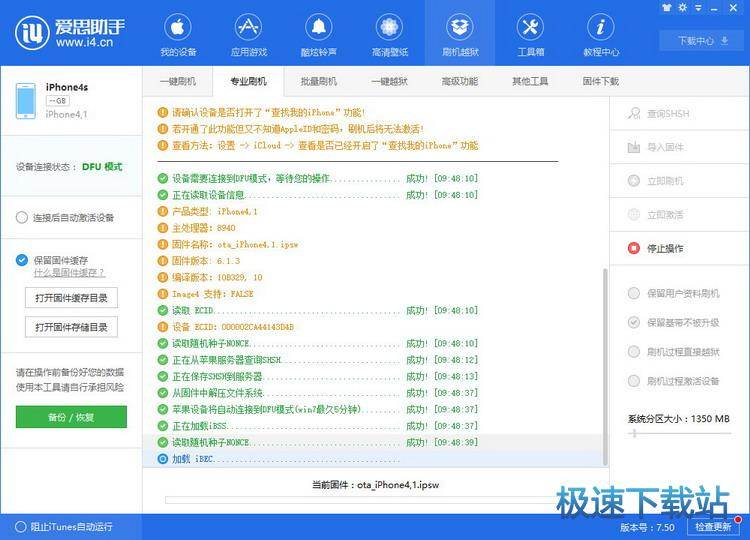Open the skin (shirt) icon in title bar

(667, 8)
